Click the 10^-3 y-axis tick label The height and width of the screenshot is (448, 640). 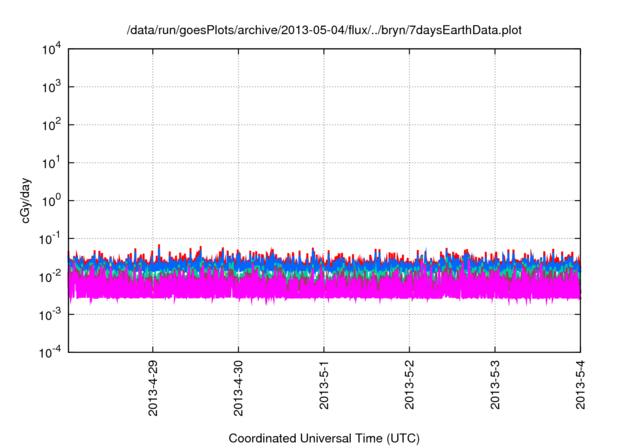[x=50, y=315]
